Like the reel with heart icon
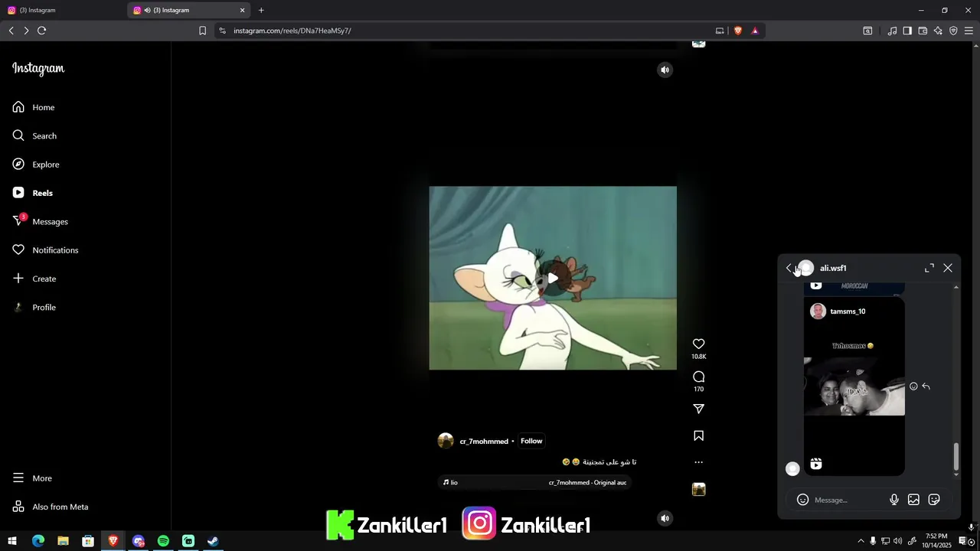 tap(698, 344)
